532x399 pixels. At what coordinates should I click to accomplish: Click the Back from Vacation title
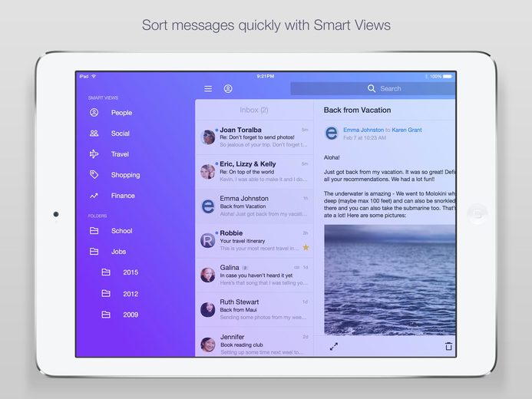pos(357,110)
